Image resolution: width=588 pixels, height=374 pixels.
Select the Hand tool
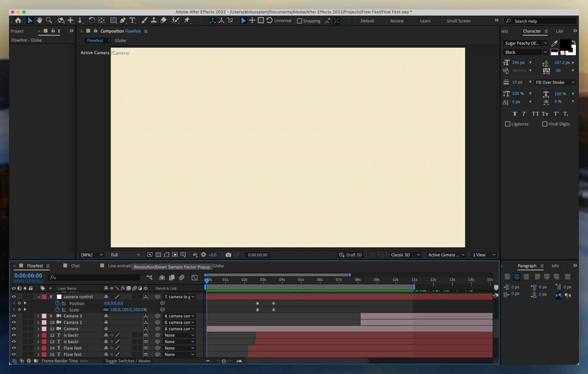[39, 20]
